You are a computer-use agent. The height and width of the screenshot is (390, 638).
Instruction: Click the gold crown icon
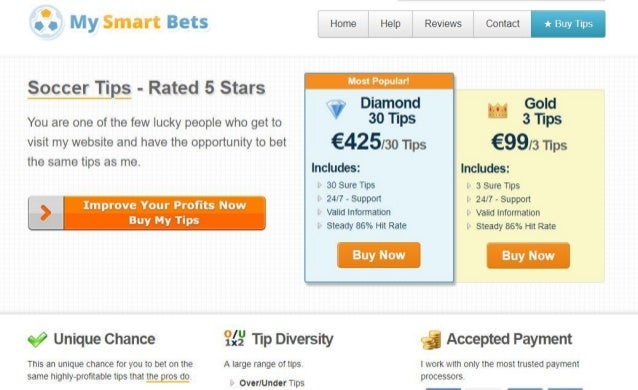[497, 110]
